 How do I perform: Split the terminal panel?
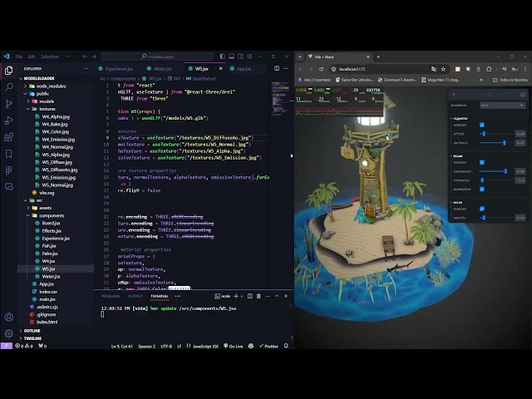coord(250,296)
